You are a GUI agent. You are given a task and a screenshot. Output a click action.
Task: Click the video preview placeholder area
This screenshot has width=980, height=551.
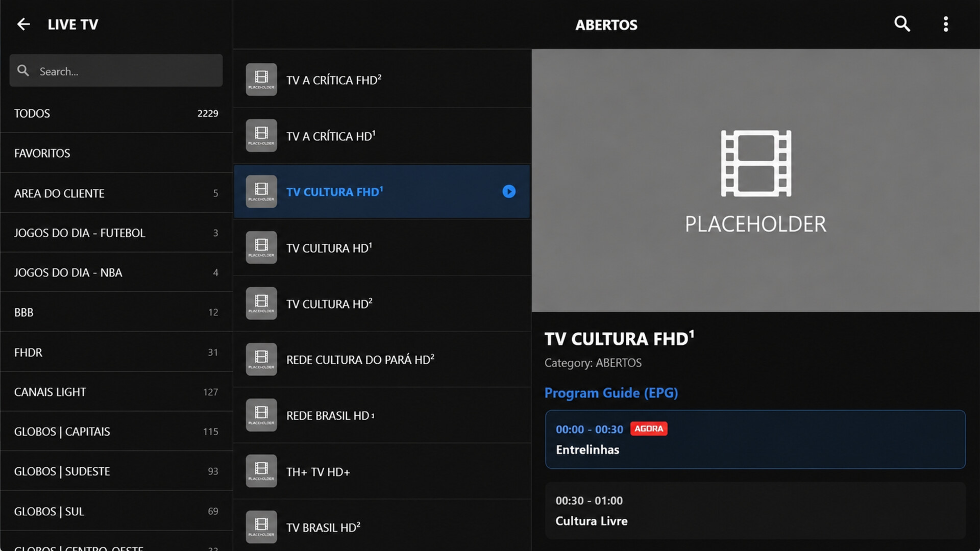[755, 181]
